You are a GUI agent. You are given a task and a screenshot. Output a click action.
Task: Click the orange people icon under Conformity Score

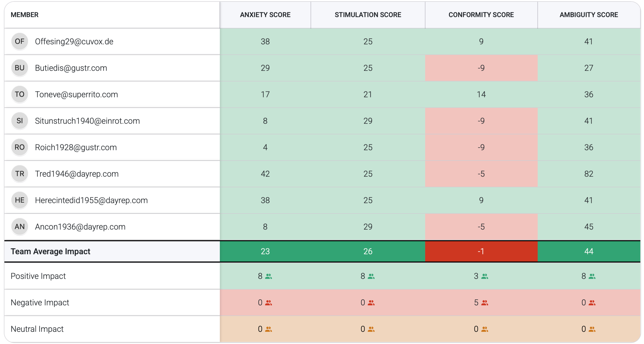tap(485, 329)
